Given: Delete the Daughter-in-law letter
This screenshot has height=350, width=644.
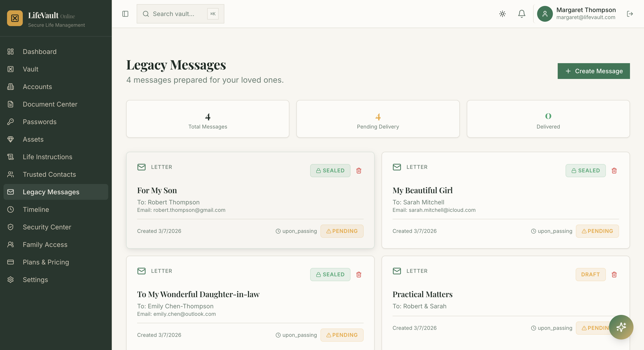Looking at the screenshot, I should [x=359, y=275].
